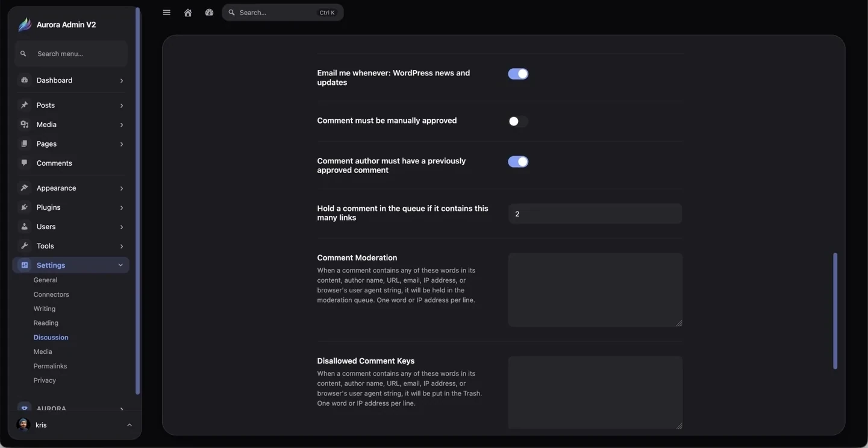
Task: Select Discussion settings submenu item
Action: click(51, 338)
